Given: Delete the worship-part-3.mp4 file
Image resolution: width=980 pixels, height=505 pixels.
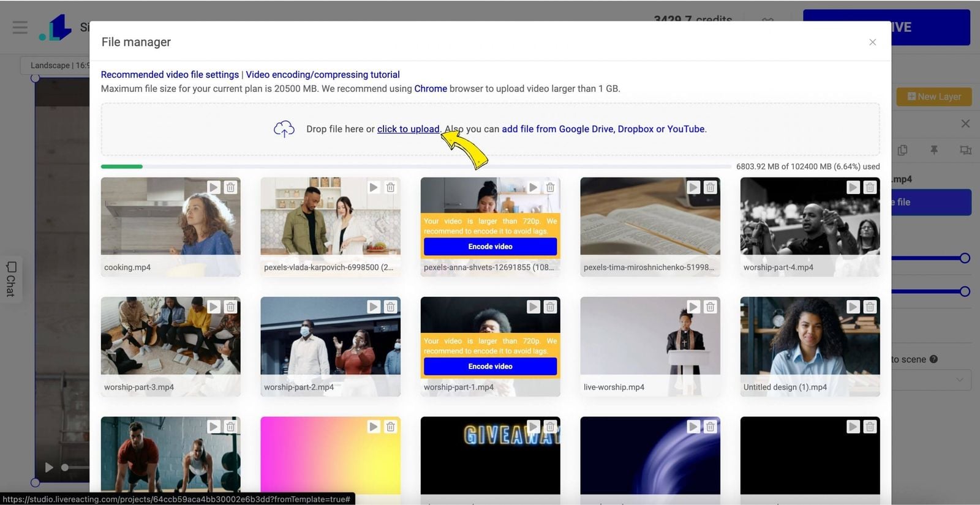Looking at the screenshot, I should point(230,307).
